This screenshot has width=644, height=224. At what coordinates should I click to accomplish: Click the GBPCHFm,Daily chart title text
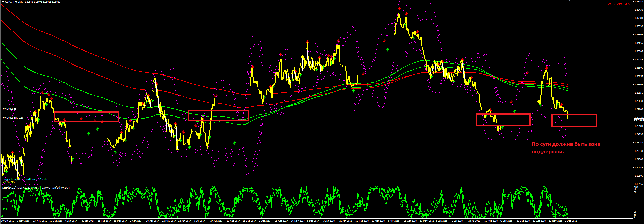coord(14,2)
